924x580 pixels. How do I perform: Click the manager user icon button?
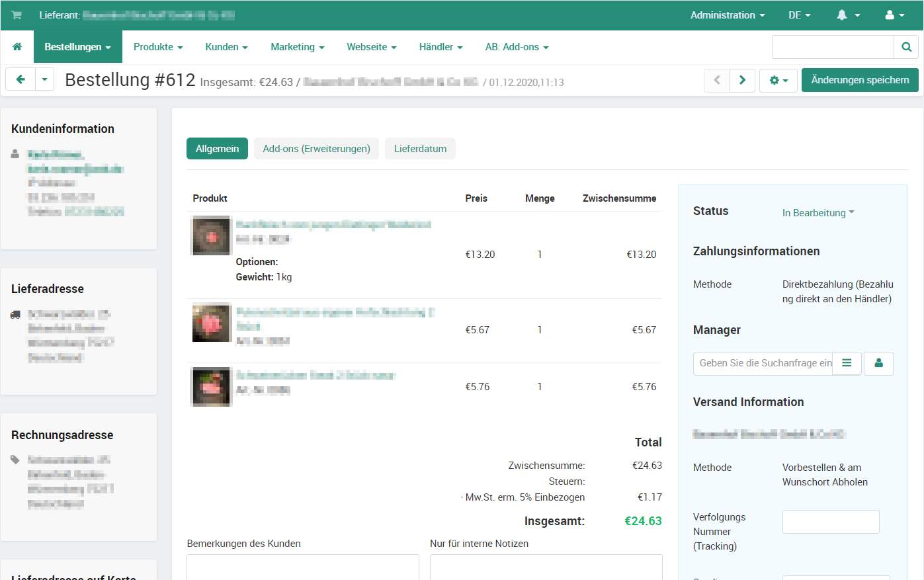point(878,363)
